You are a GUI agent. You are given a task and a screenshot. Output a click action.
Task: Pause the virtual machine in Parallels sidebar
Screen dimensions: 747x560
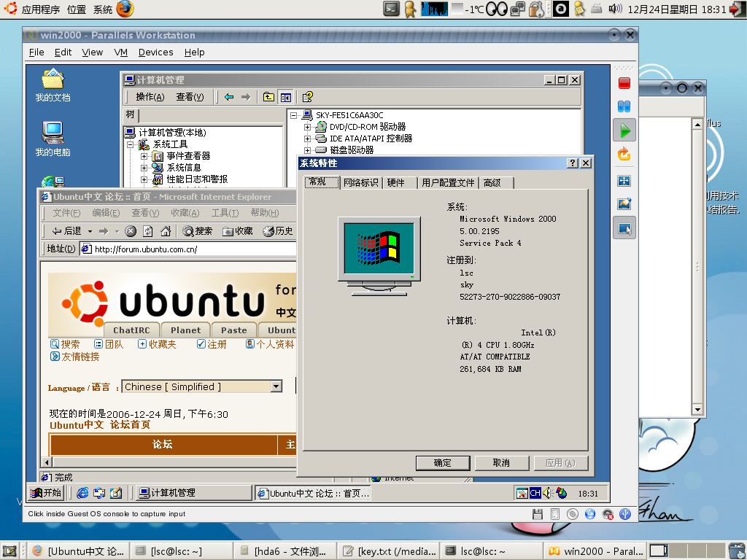point(624,106)
